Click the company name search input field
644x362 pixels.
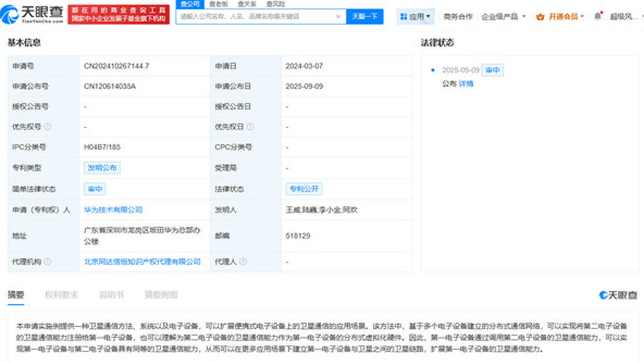(x=255, y=16)
